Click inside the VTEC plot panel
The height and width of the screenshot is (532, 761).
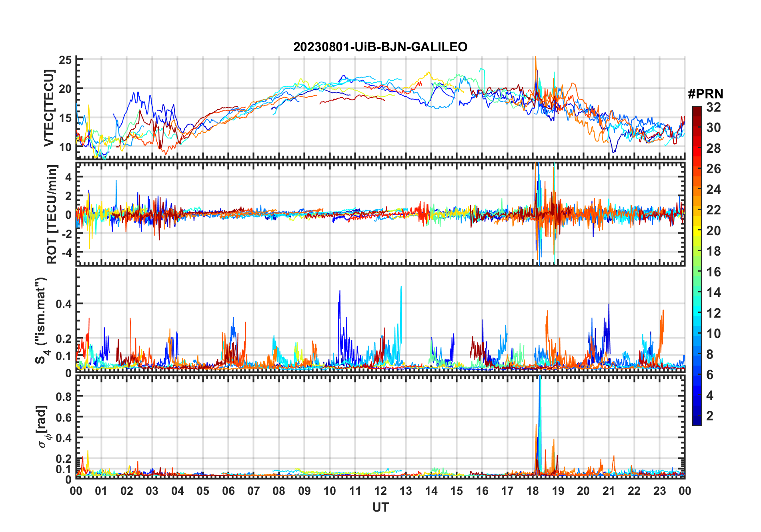click(380, 108)
